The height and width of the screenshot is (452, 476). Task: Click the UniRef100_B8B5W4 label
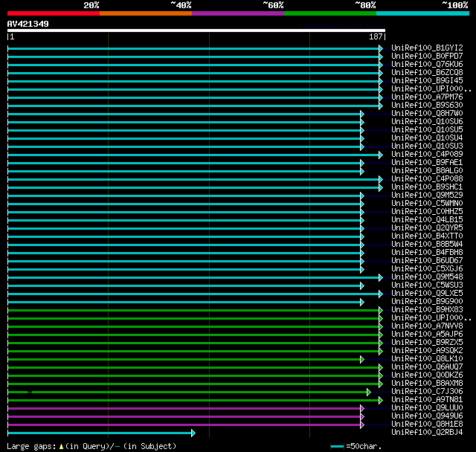[x=427, y=245]
